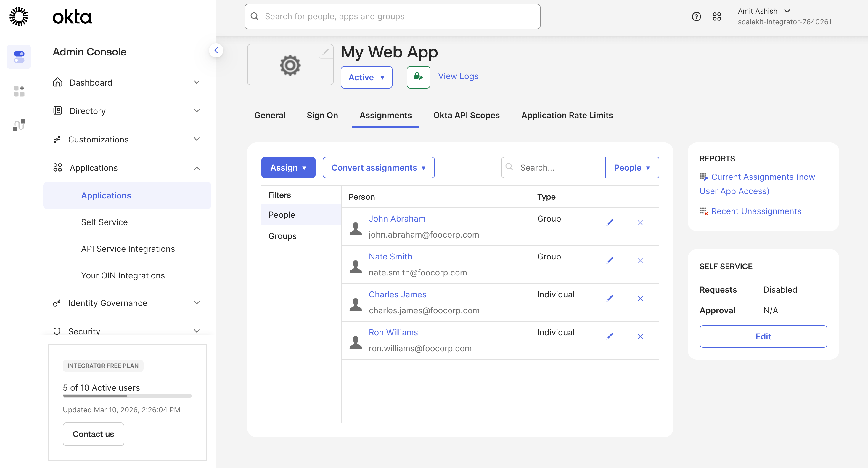Select the Dashboard home icon in sidebar
This screenshot has width=868, height=468.
pyautogui.click(x=57, y=82)
